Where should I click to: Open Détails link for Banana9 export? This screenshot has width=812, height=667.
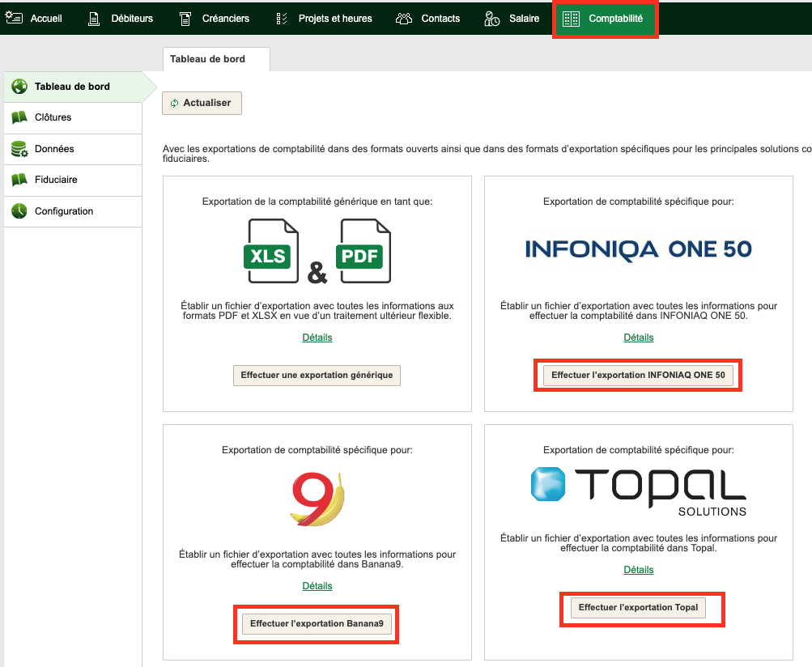tap(317, 586)
